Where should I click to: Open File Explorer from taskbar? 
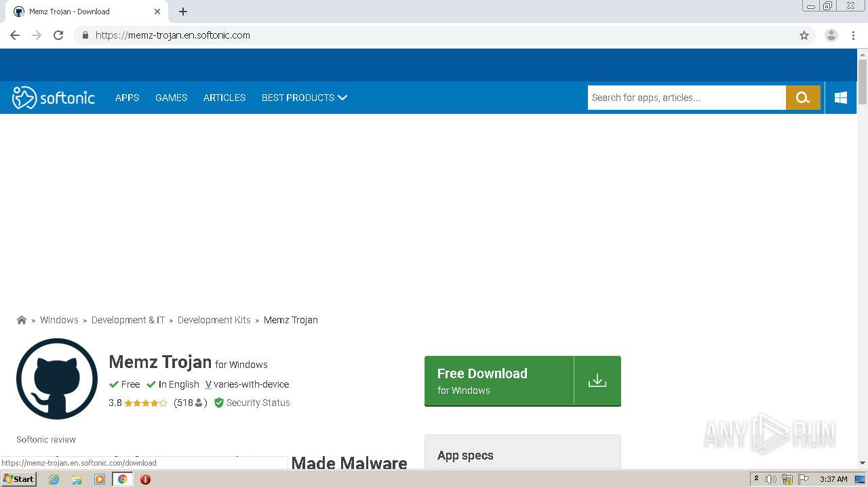pyautogui.click(x=77, y=479)
